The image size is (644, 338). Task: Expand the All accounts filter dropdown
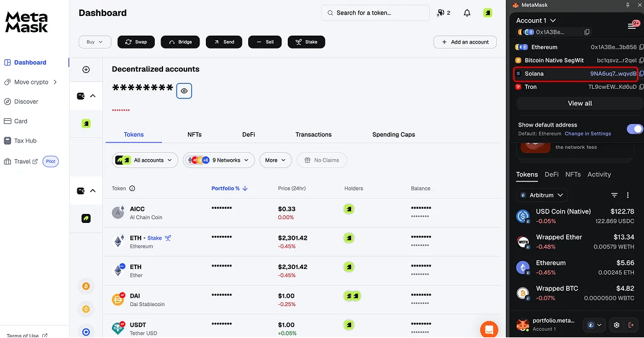click(x=145, y=160)
